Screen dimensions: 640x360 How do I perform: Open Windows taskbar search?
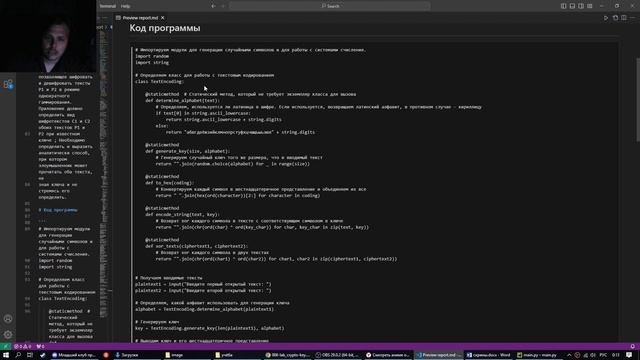tap(18, 355)
